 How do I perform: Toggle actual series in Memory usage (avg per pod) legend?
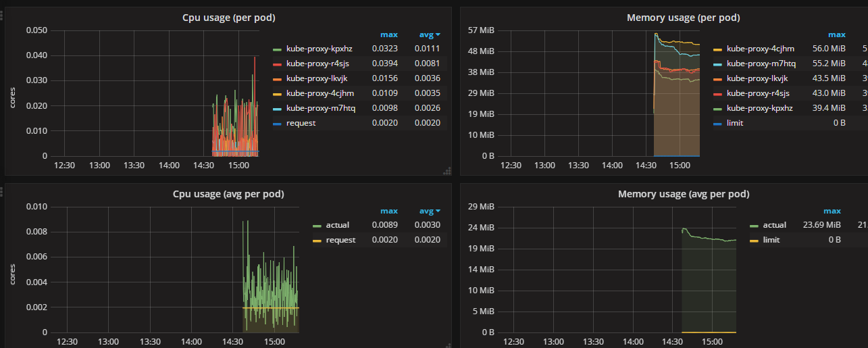[x=775, y=225]
